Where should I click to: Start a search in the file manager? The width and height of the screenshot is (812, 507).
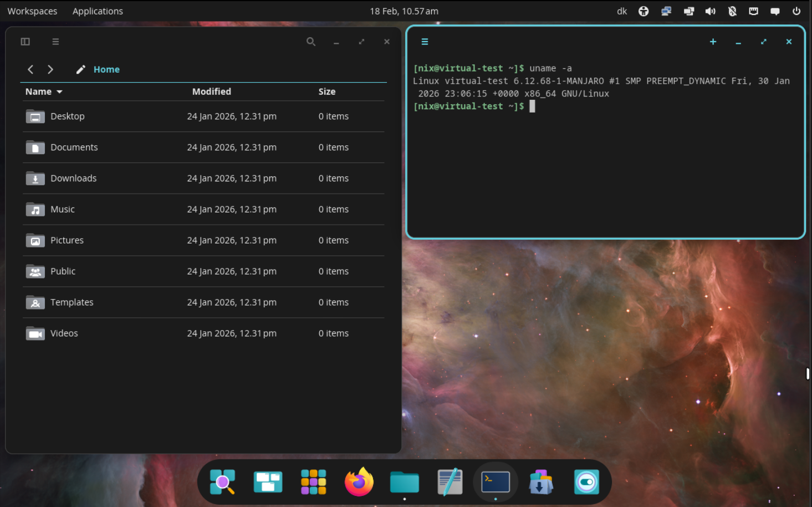(x=311, y=41)
